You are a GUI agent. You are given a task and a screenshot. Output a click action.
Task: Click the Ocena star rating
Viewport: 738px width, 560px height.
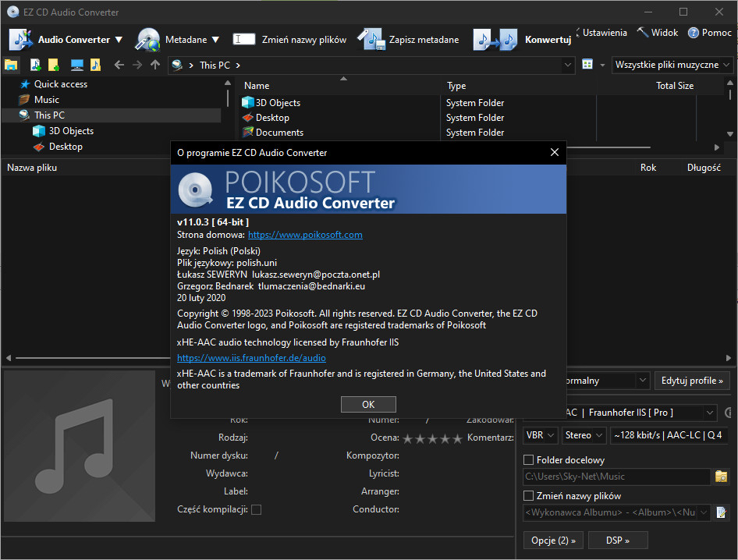pyautogui.click(x=432, y=438)
